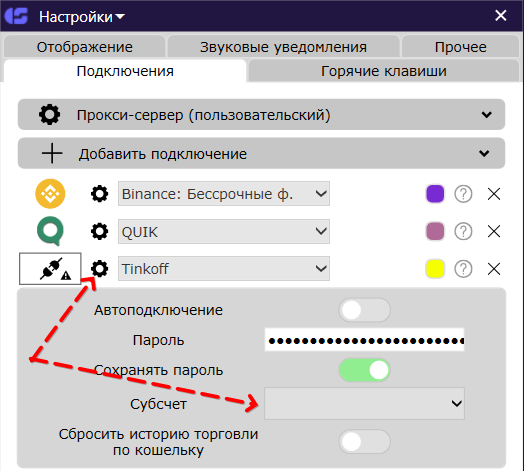Pick the yellow Tinkoff color swatch
This screenshot has width=524, height=471.
coord(435,269)
